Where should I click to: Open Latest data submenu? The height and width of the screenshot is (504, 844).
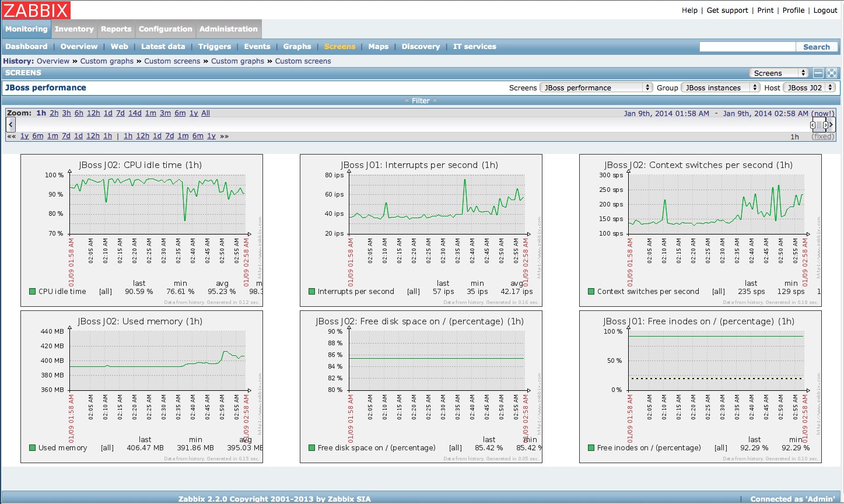[x=163, y=47]
